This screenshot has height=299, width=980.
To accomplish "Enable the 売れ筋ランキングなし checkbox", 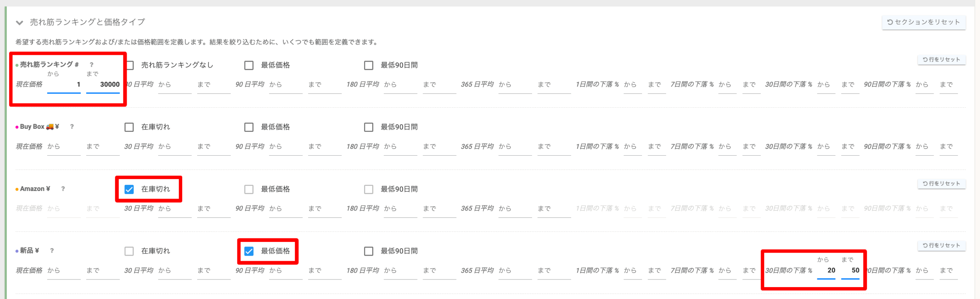I will [130, 65].
